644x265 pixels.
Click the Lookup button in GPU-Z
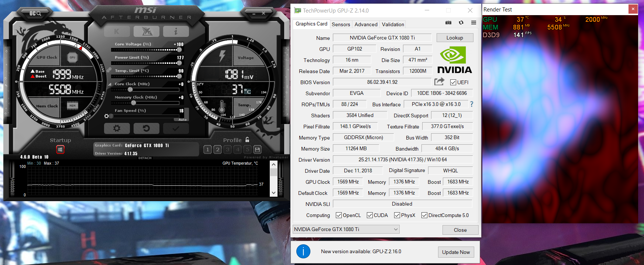pos(455,38)
